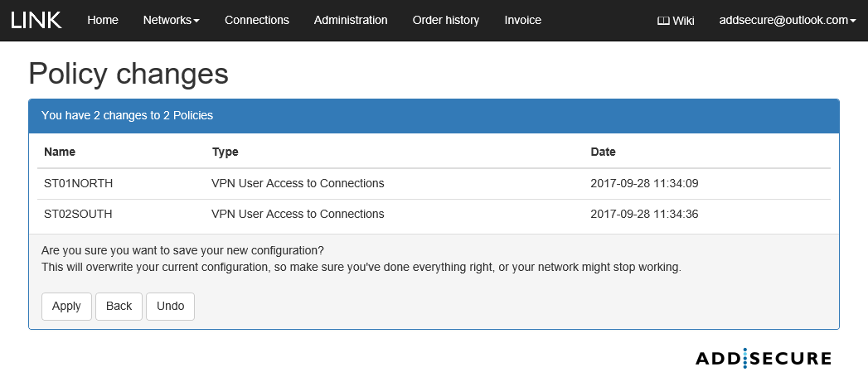The image size is (868, 382).
Task: Open the Wiki book icon link
Action: click(x=675, y=21)
